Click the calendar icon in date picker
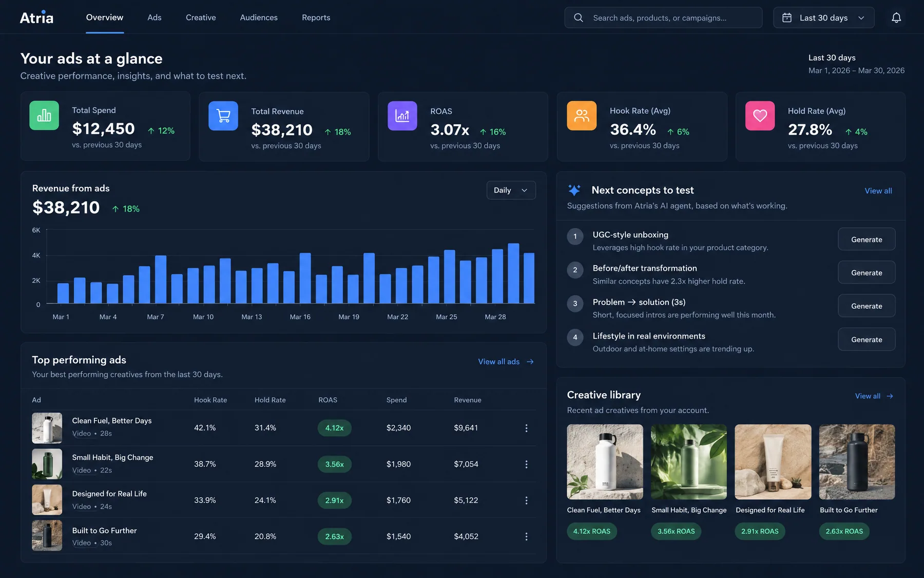This screenshot has width=924, height=578. 786,18
